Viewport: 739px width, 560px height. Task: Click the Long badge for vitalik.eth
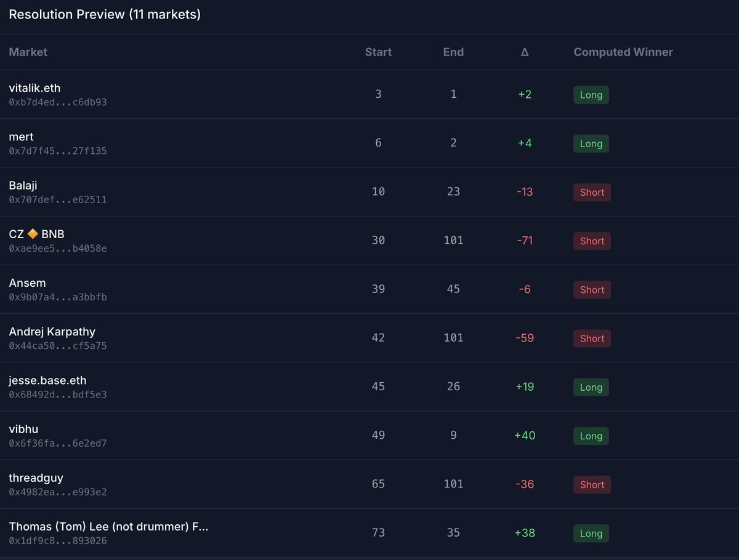(591, 95)
